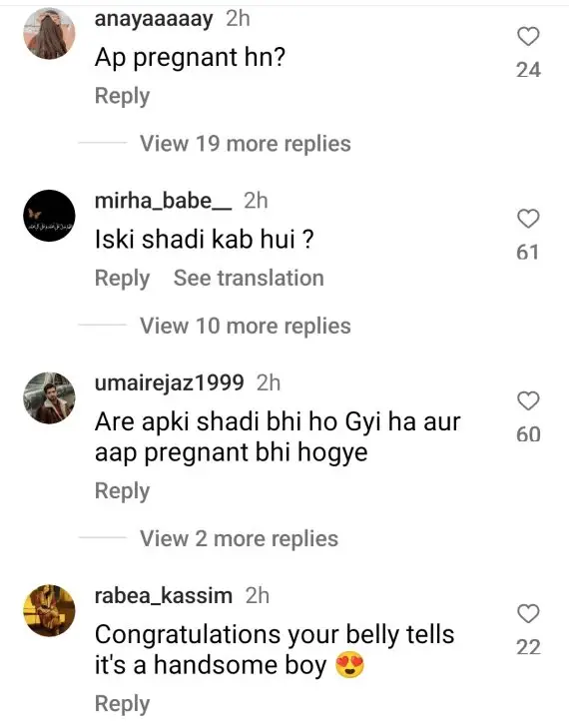
Task: Click See translation under mirha_babe__'s comment
Action: [249, 278]
